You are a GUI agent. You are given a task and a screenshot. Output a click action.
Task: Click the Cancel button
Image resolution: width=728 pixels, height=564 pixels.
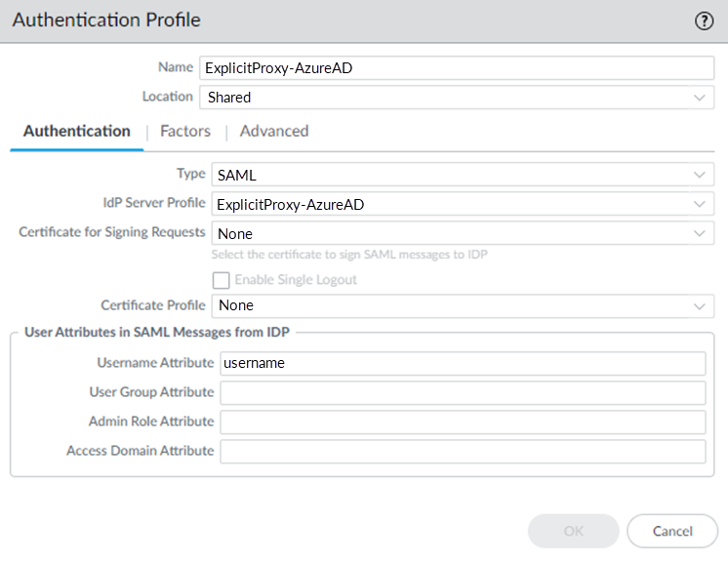click(x=671, y=531)
